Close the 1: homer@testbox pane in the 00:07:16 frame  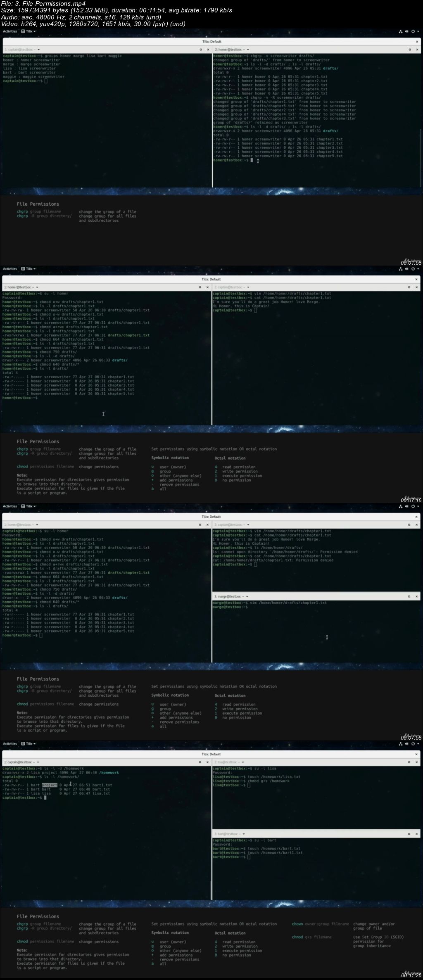207,287
